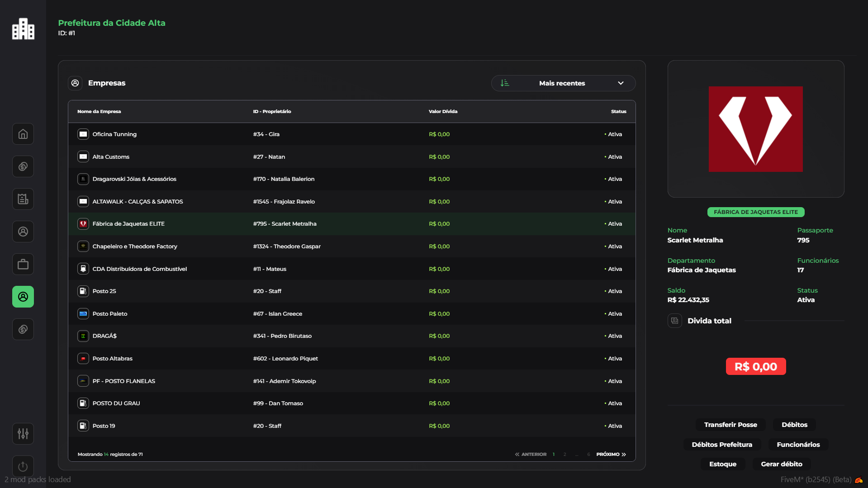The width and height of the screenshot is (868, 488).
Task: Click the Fábrica de Jaquetas ELITE row icon
Action: [x=83, y=224]
